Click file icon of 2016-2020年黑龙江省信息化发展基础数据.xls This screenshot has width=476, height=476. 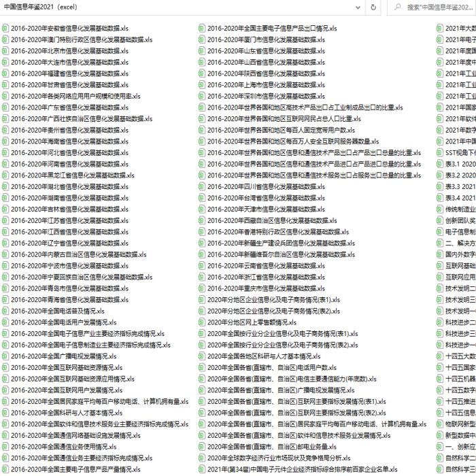tap(5, 175)
